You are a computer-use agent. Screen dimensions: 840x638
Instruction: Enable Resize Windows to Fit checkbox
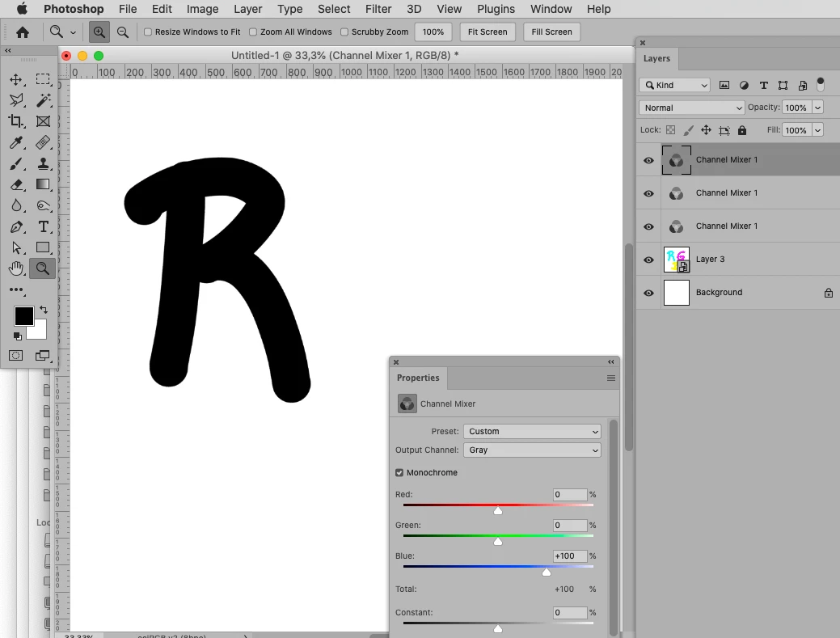coord(148,32)
